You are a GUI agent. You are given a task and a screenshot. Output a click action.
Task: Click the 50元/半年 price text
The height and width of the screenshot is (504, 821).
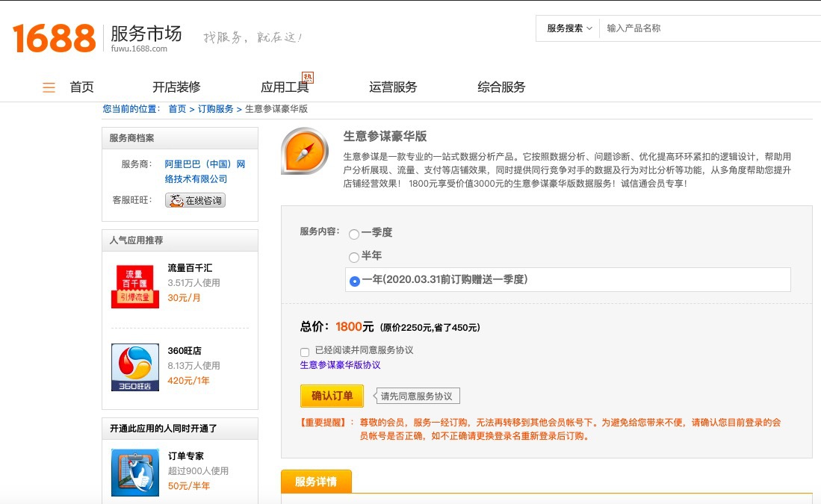pos(188,485)
